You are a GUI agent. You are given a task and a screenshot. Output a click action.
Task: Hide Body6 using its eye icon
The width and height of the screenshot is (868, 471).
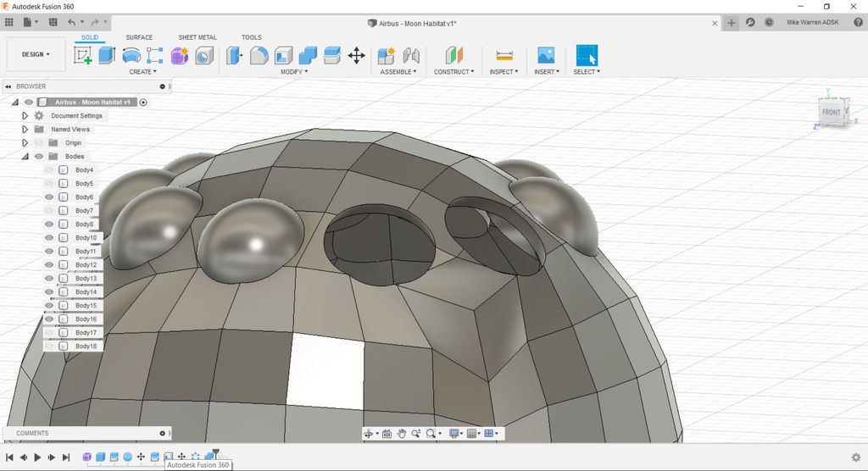pyautogui.click(x=49, y=197)
